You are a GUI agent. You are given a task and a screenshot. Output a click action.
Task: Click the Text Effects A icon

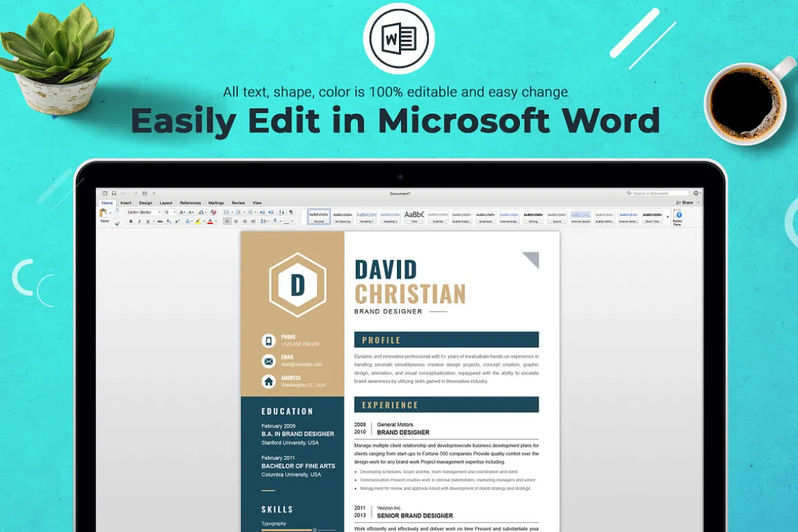click(187, 221)
